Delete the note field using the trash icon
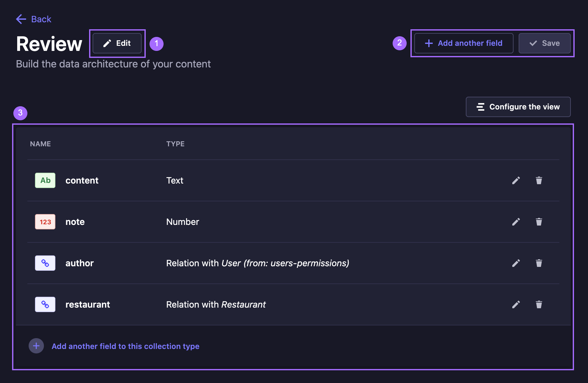The height and width of the screenshot is (383, 588). 539,221
